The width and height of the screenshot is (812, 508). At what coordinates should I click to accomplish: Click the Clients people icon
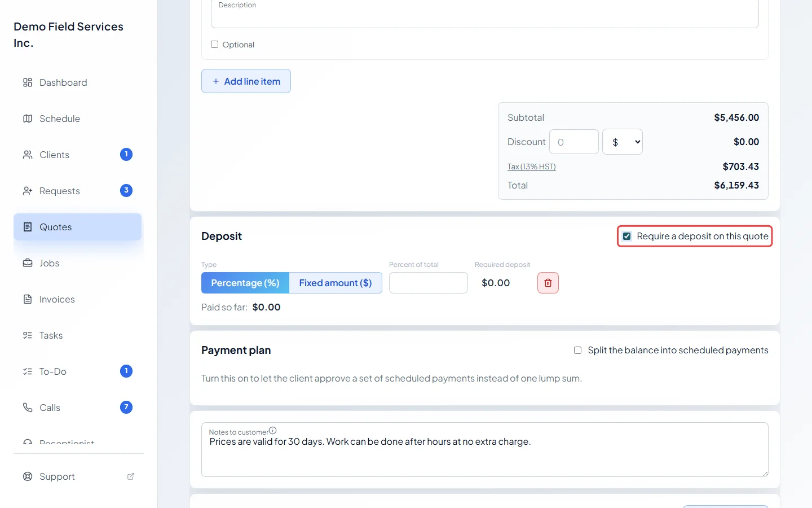(x=28, y=155)
